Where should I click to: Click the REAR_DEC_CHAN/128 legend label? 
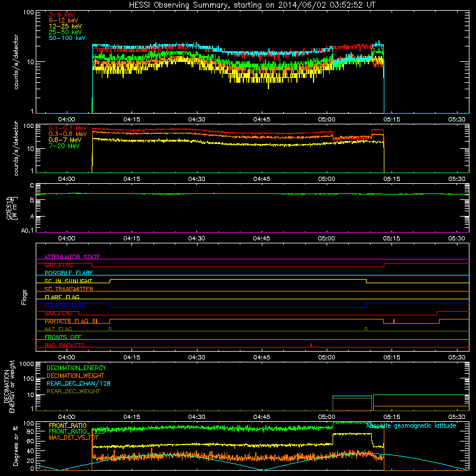79,384
